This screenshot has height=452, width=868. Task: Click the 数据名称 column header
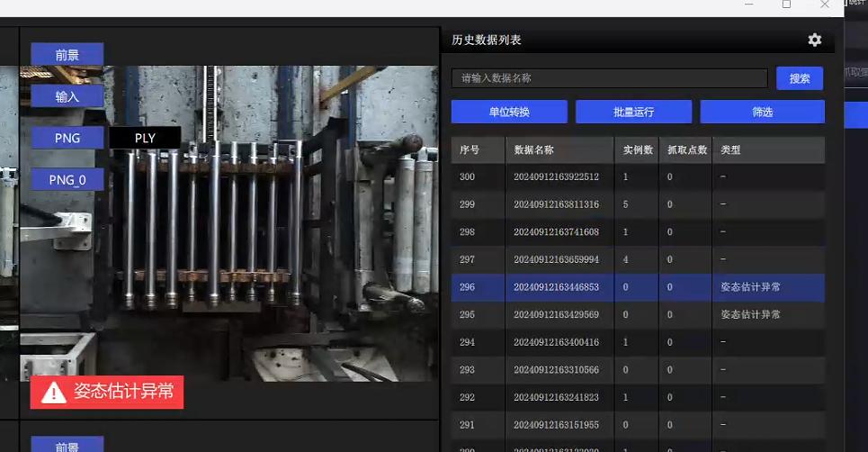pyautogui.click(x=559, y=149)
